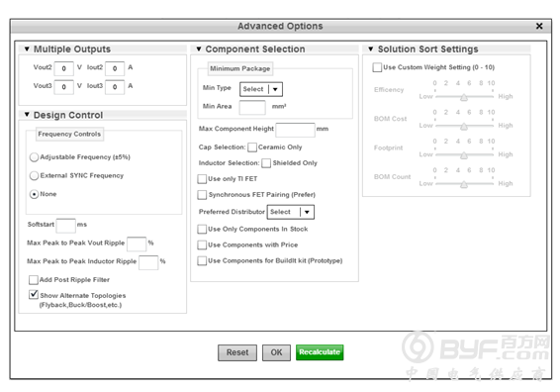Enable Synchronous FET Pairing (Prefer)
560x392 pixels.
point(202,195)
